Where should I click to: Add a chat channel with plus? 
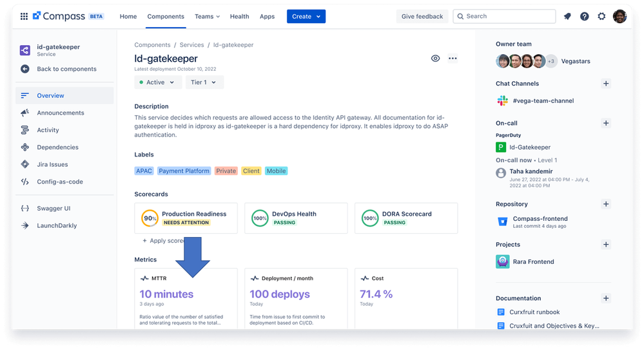coord(606,84)
